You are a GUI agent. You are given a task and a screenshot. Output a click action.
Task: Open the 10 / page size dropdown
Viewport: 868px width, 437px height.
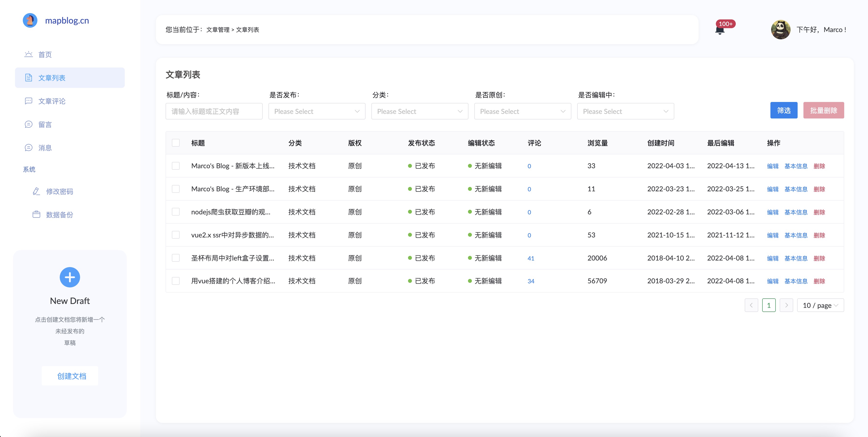pyautogui.click(x=820, y=305)
